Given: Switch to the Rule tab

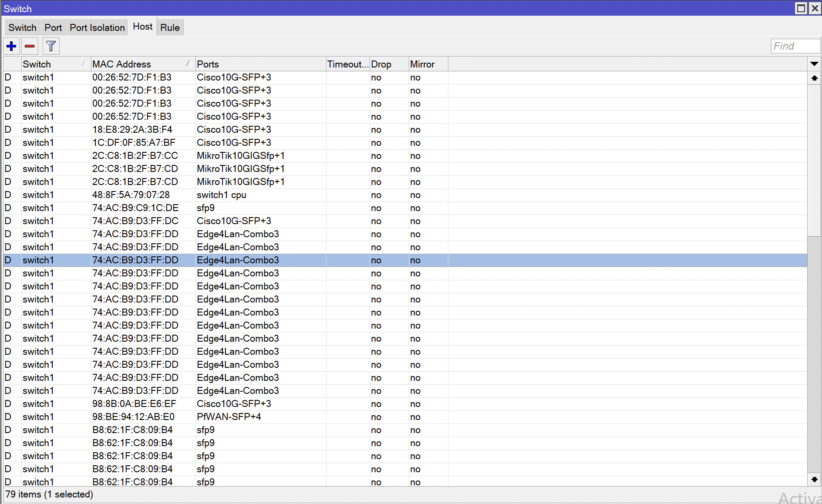Looking at the screenshot, I should tap(169, 27).
